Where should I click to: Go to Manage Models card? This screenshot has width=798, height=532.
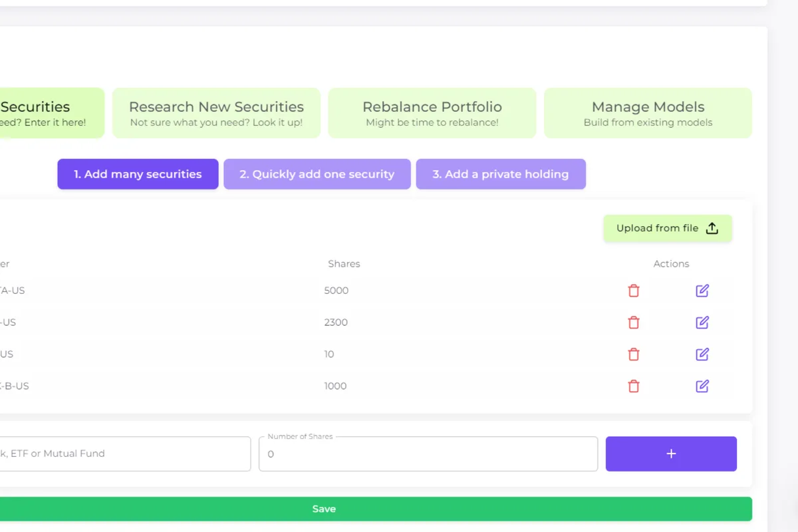pos(648,113)
